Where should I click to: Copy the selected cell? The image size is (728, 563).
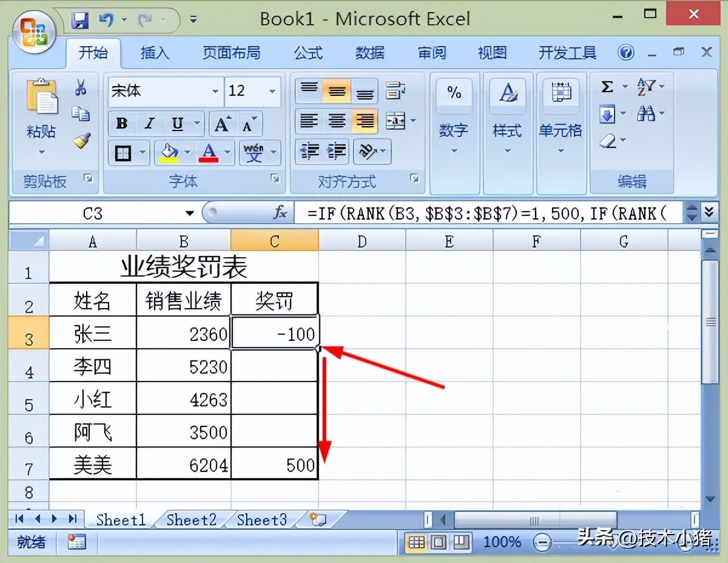tap(81, 114)
